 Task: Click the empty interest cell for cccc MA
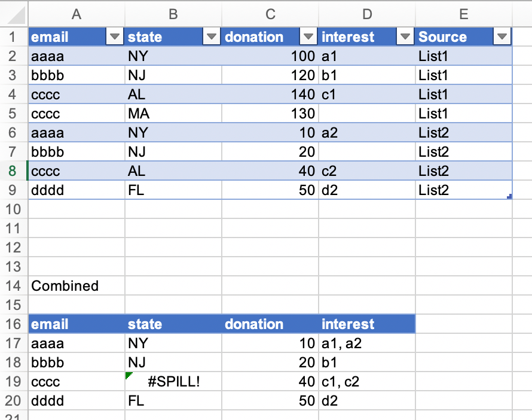(366, 114)
